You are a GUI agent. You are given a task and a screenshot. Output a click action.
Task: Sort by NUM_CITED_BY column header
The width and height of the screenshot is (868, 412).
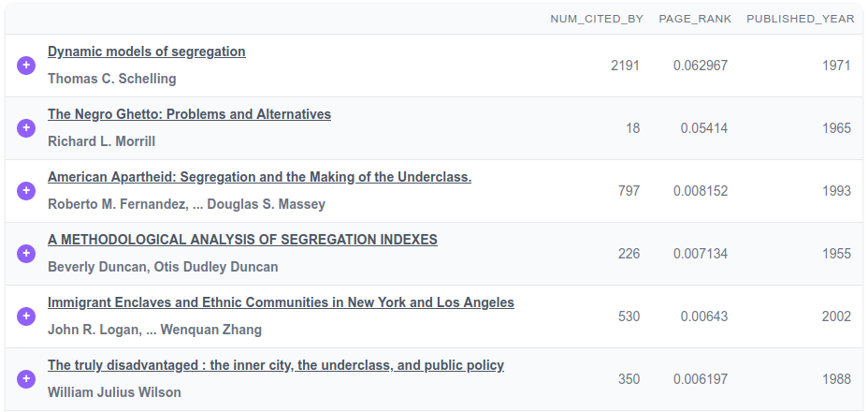click(x=597, y=19)
